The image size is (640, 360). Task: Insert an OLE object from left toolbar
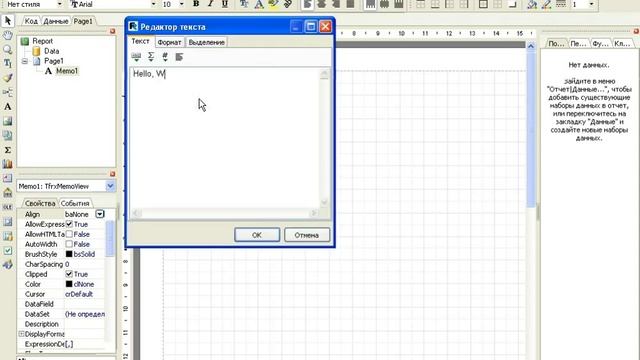click(7, 207)
